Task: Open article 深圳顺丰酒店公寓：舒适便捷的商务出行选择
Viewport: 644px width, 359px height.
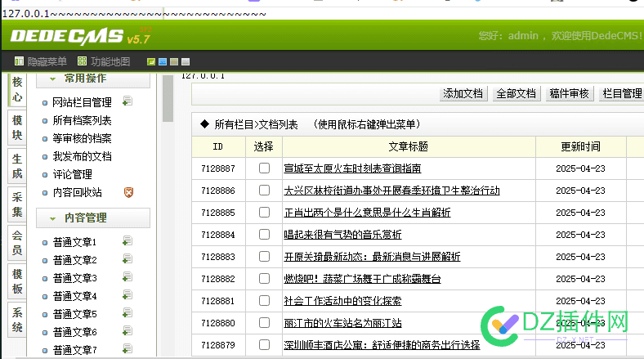Action: [382, 345]
